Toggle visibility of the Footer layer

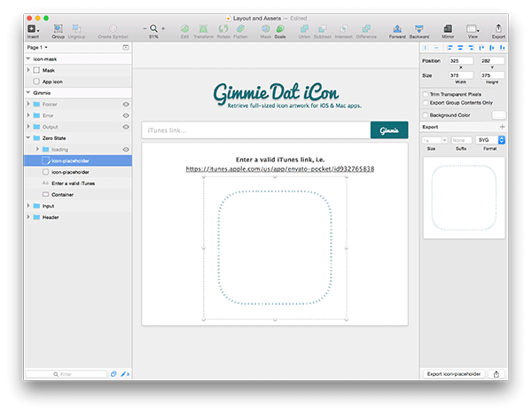tap(126, 104)
